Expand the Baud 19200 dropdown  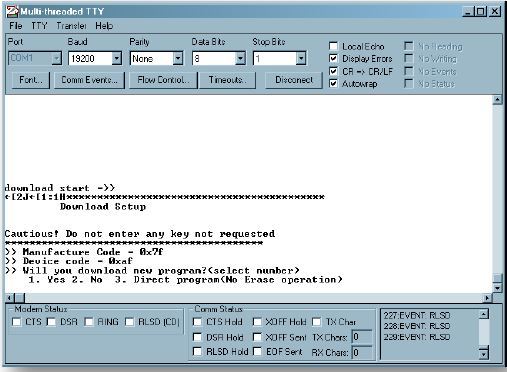tap(116, 58)
